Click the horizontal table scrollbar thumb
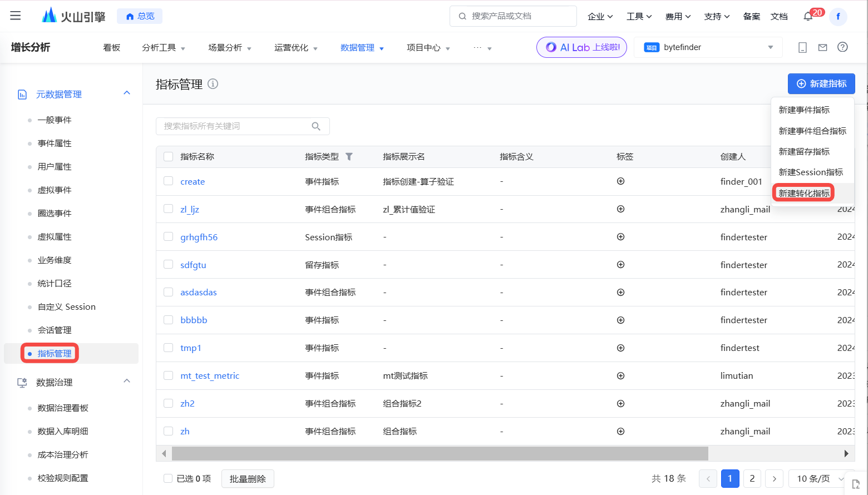 point(440,454)
